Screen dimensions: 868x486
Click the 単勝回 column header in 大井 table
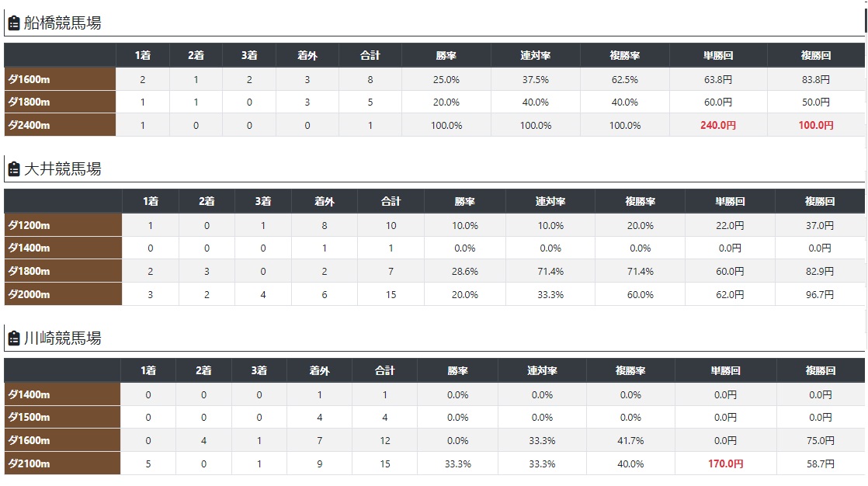coord(730,201)
